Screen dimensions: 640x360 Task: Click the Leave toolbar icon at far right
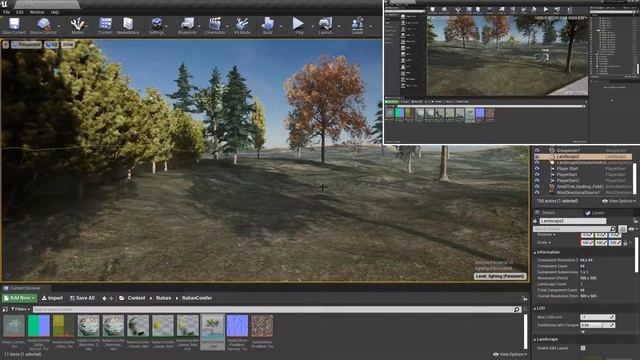coord(358,24)
